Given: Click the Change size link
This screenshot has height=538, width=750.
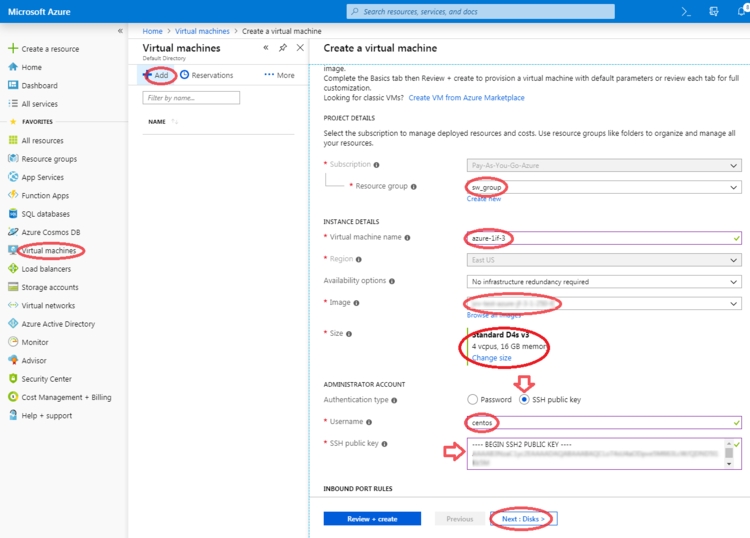Looking at the screenshot, I should point(491,358).
